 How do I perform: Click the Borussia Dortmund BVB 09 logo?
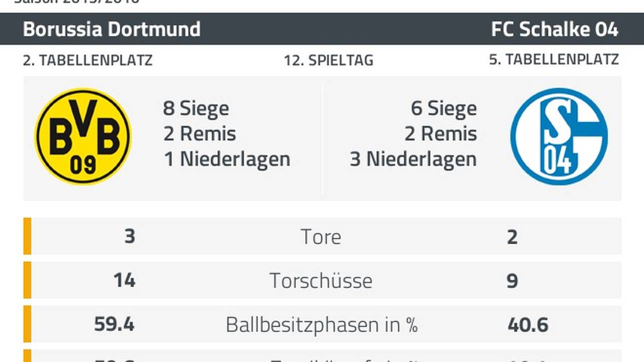pos(83,136)
